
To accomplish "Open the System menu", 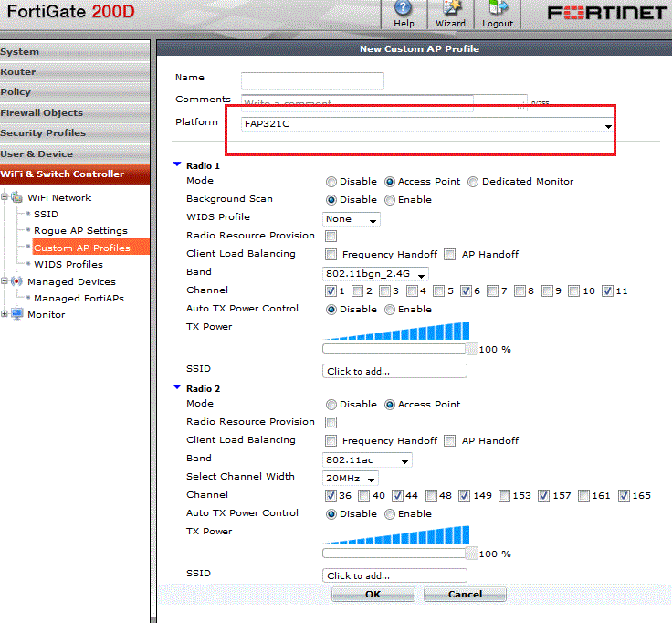I will (75, 51).
